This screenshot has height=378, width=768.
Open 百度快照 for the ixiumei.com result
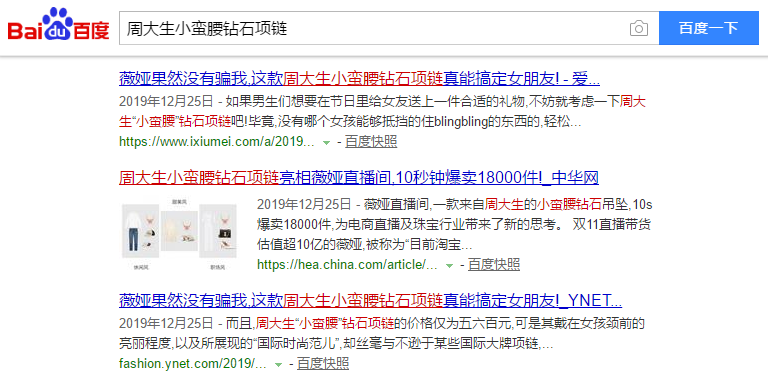pyautogui.click(x=371, y=142)
